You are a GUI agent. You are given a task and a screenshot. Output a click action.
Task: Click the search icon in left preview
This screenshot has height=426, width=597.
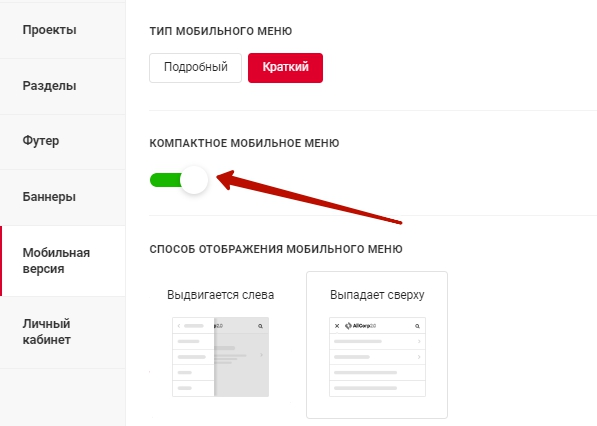coord(260,326)
